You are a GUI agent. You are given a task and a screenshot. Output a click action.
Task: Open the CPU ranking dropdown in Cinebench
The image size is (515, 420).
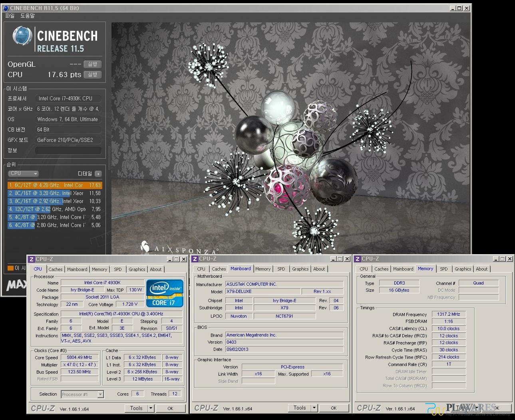click(x=23, y=173)
